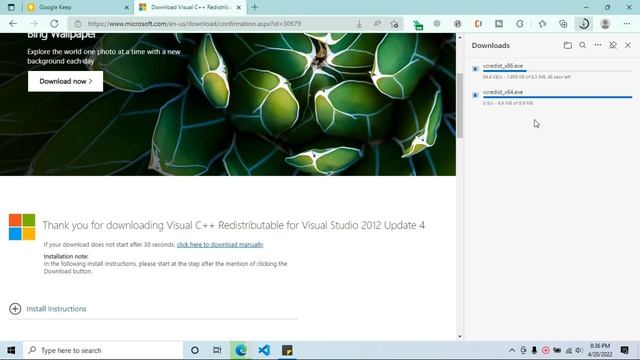Open the tab actions menu icon
The width and height of the screenshot is (640, 360).
11,7
